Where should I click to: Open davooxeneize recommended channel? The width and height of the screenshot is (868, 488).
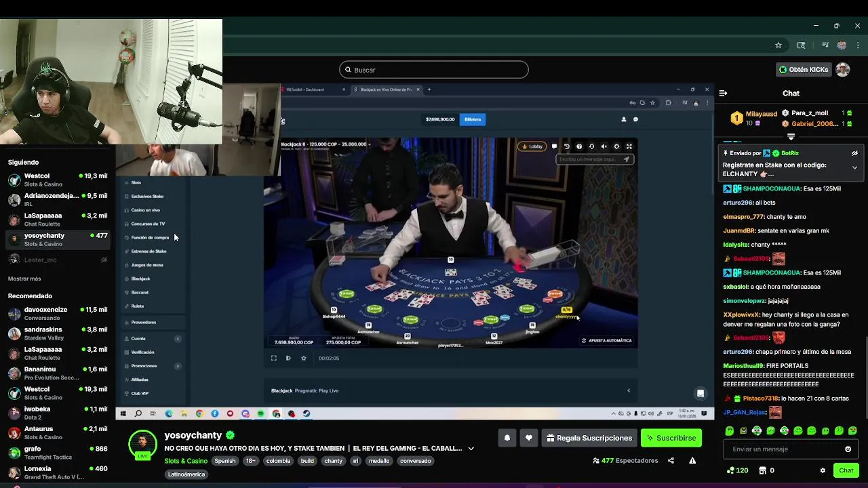57,313
